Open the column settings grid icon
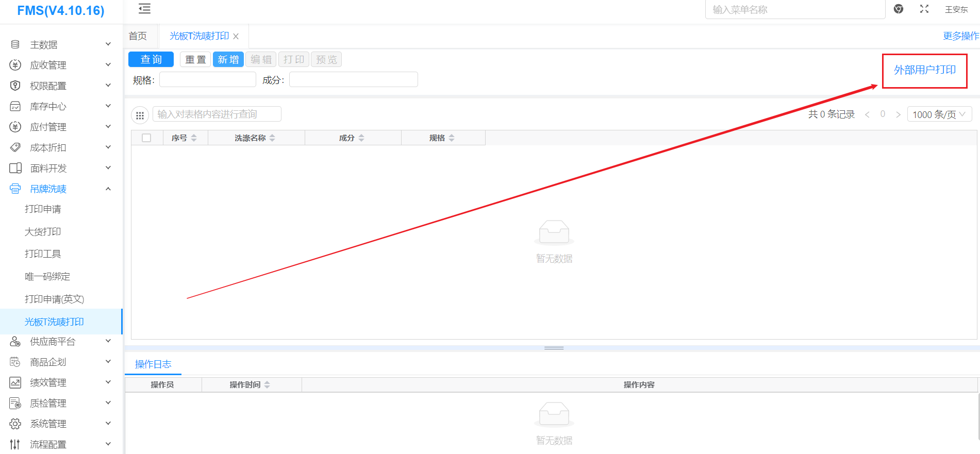 [x=140, y=115]
